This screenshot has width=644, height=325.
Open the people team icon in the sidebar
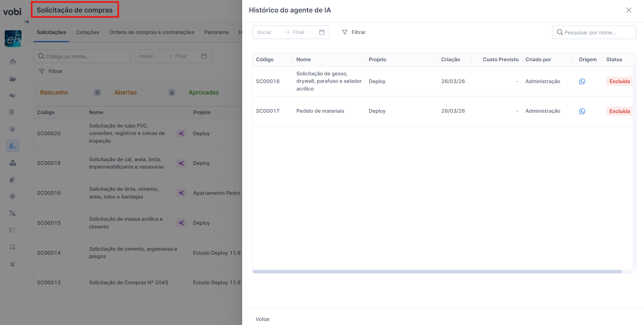[x=12, y=264]
